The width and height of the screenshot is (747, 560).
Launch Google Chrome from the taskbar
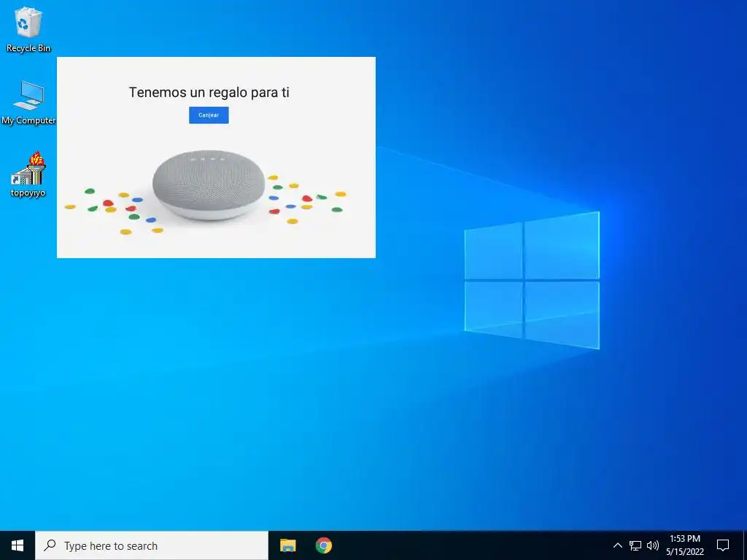click(x=323, y=545)
